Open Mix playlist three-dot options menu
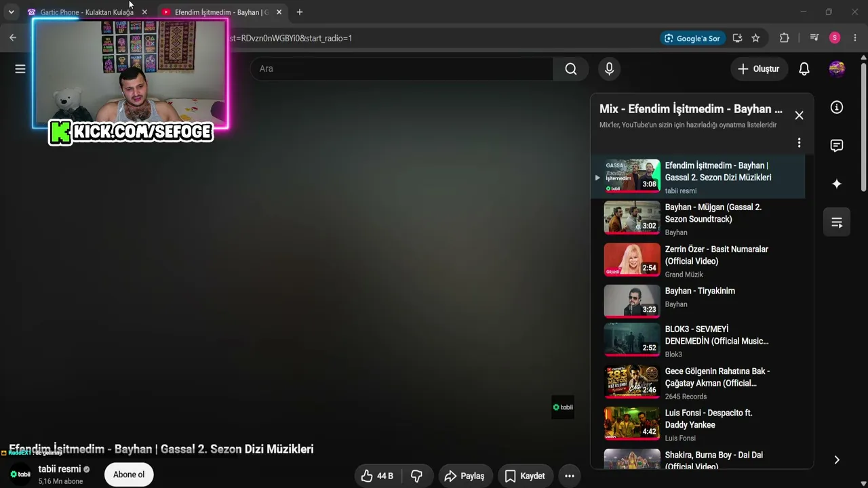 [x=799, y=142]
